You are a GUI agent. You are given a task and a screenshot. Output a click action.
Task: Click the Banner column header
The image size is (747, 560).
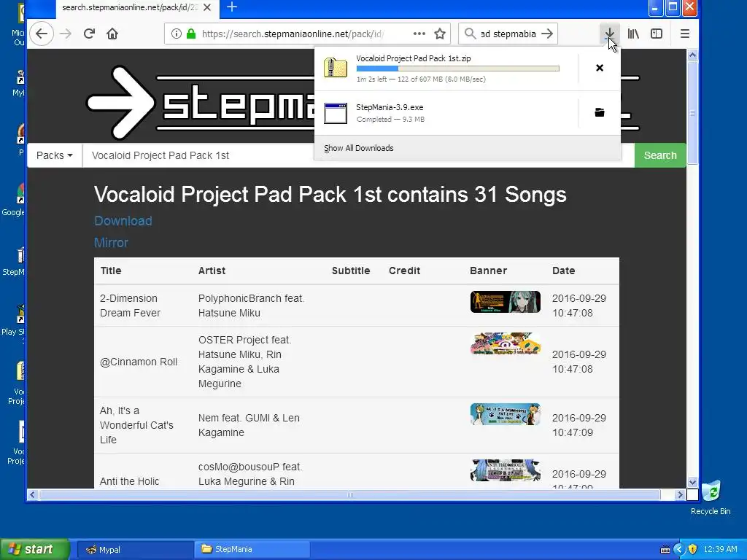tap(488, 271)
